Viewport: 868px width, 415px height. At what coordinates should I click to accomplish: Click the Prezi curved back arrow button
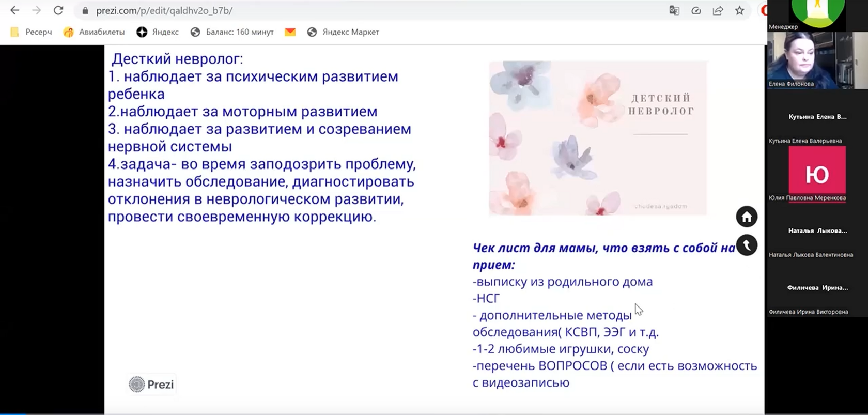tap(747, 245)
